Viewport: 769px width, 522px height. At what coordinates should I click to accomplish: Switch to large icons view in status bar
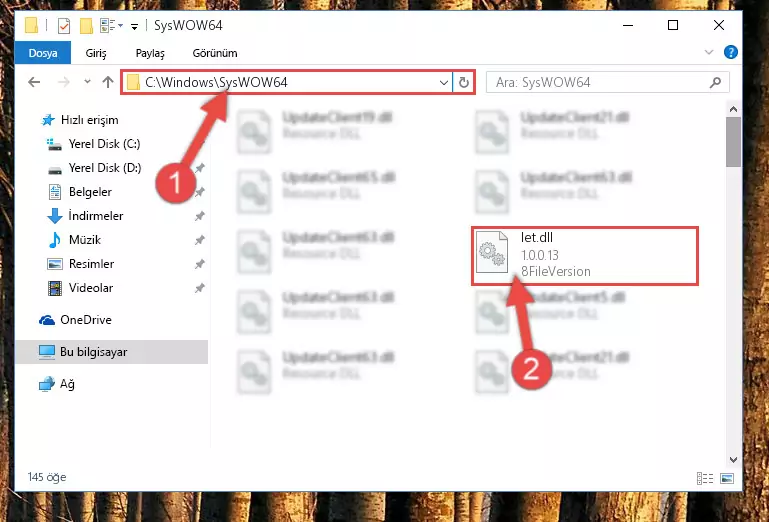click(727, 478)
